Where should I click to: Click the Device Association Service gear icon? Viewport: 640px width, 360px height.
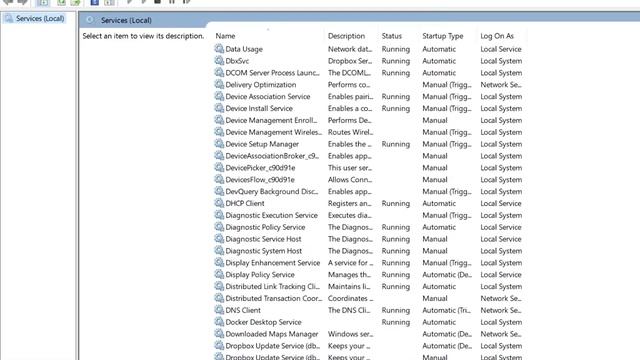[x=219, y=96]
